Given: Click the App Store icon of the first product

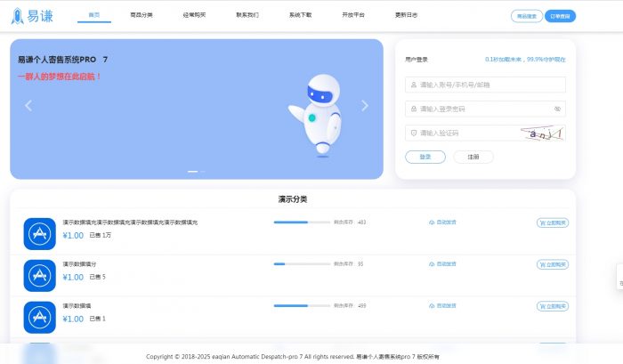Looking at the screenshot, I should tap(39, 233).
